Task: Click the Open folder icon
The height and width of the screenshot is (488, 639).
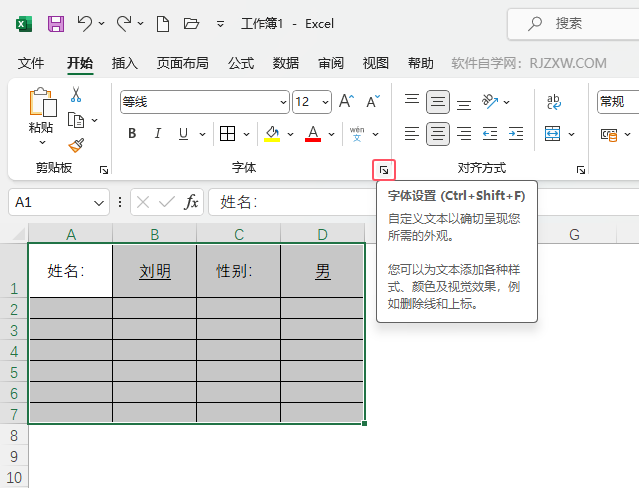Action: pyautogui.click(x=191, y=23)
